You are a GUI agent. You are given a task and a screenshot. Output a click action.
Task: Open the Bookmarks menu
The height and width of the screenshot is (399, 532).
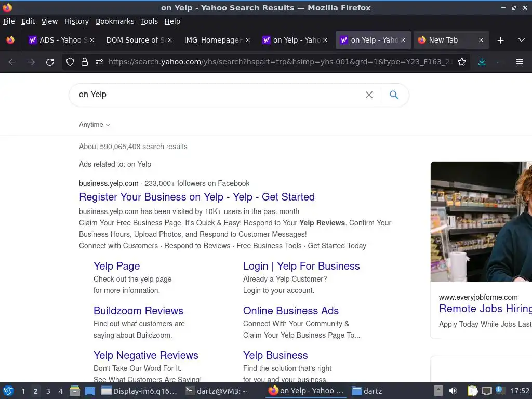(x=115, y=21)
